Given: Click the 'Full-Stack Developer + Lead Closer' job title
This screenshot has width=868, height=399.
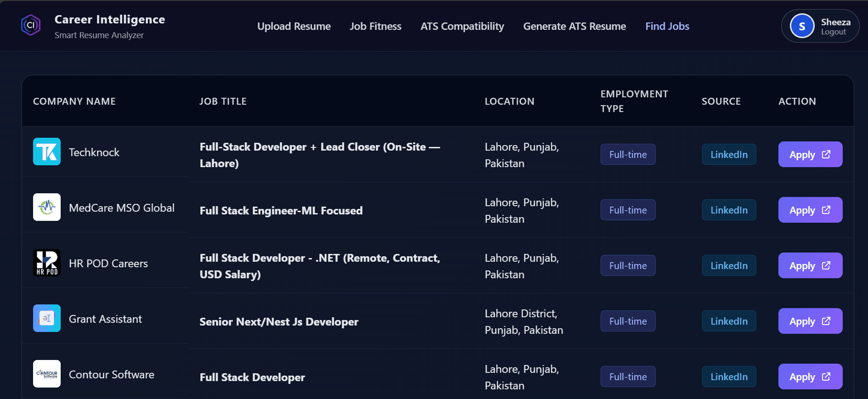Looking at the screenshot, I should click(x=320, y=155).
